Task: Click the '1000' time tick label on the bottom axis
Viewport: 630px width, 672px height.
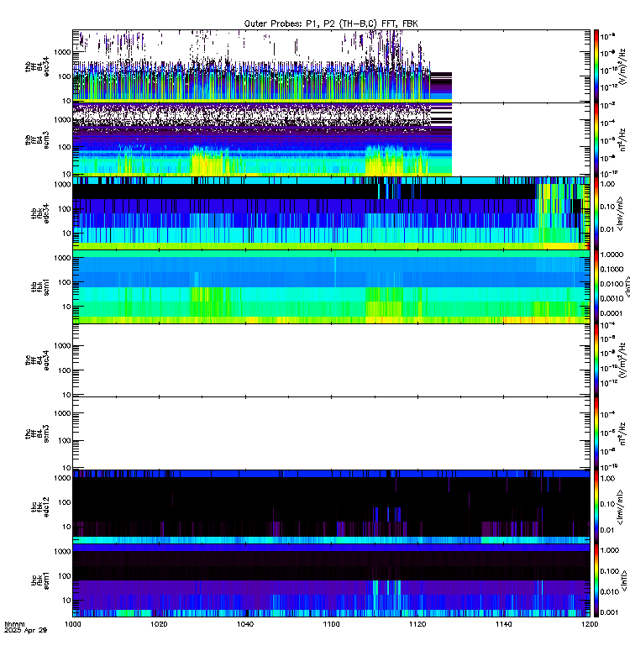Action: 73,624
